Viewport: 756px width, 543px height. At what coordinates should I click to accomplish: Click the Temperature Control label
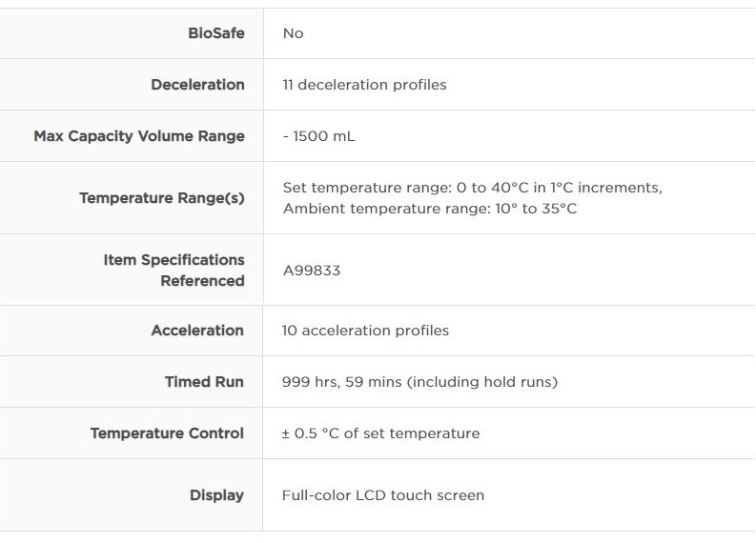pos(167,433)
